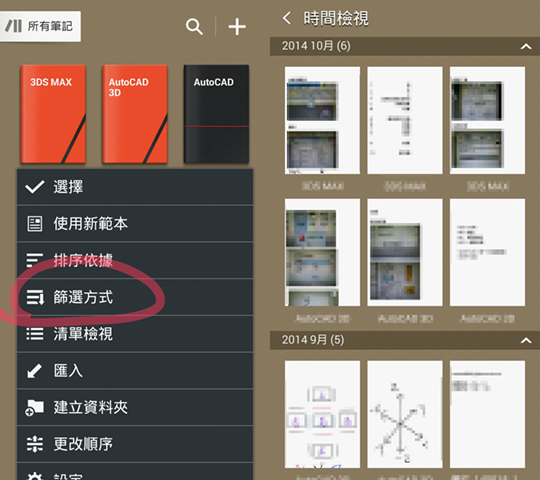
Task: Select 建立資料夾 to create folder
Action: (135, 408)
